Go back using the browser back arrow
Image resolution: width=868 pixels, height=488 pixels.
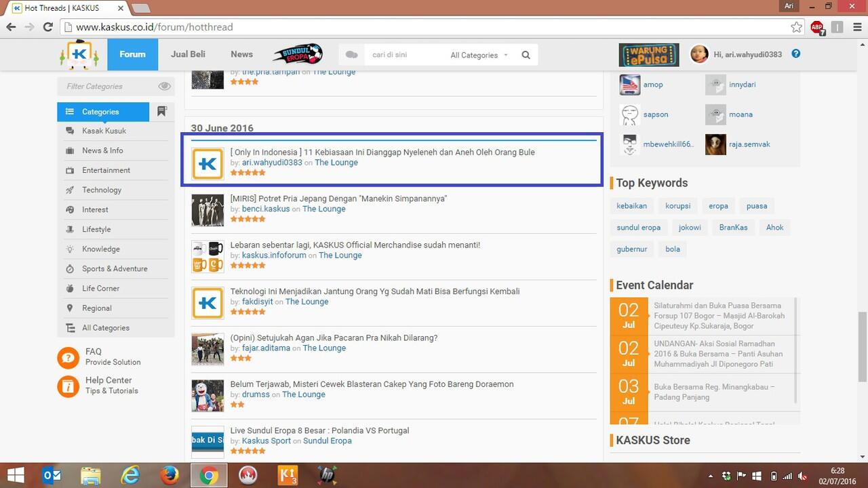coord(11,27)
